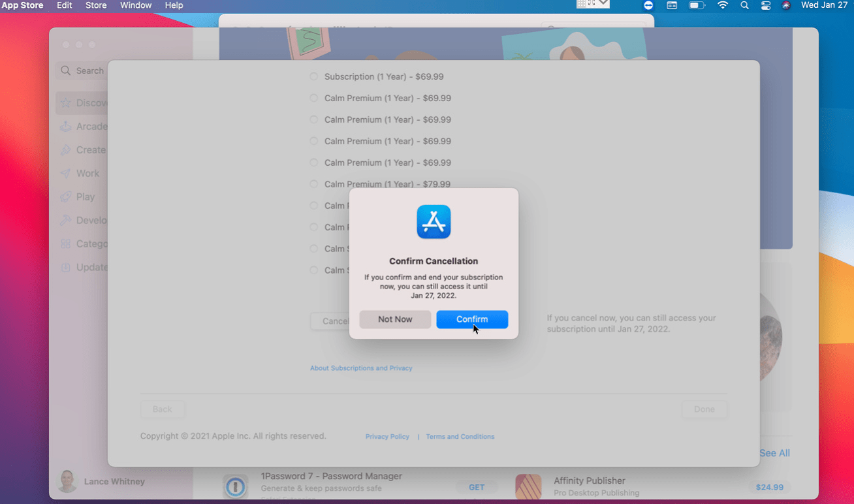
Task: Click GET for 1Password 7
Action: tap(477, 487)
